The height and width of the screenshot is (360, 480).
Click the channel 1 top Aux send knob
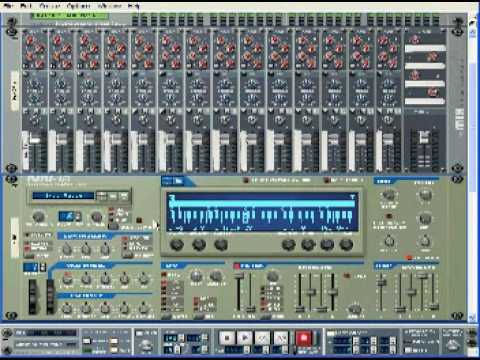click(29, 40)
